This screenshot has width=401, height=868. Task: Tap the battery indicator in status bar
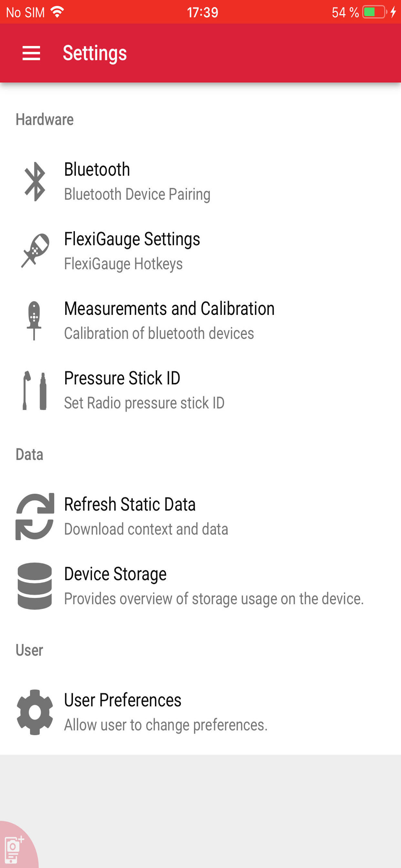(374, 12)
